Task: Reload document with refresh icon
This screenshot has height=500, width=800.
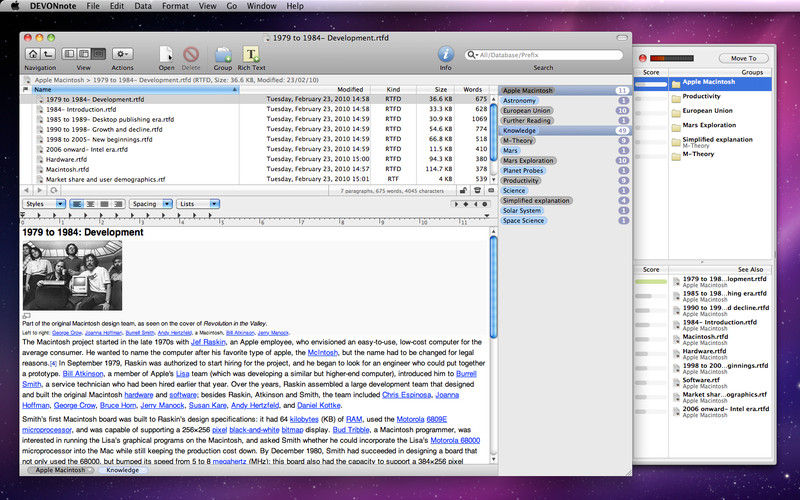Action: pos(54,190)
